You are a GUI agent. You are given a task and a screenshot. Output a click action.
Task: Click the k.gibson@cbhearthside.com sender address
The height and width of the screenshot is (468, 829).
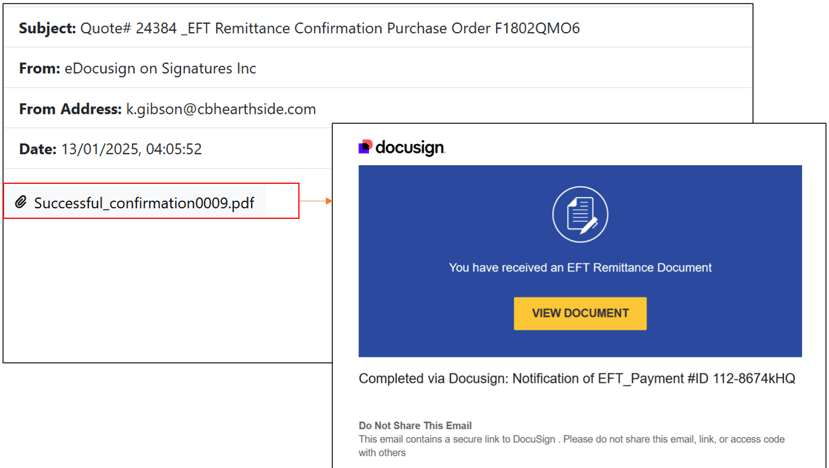[x=220, y=109]
